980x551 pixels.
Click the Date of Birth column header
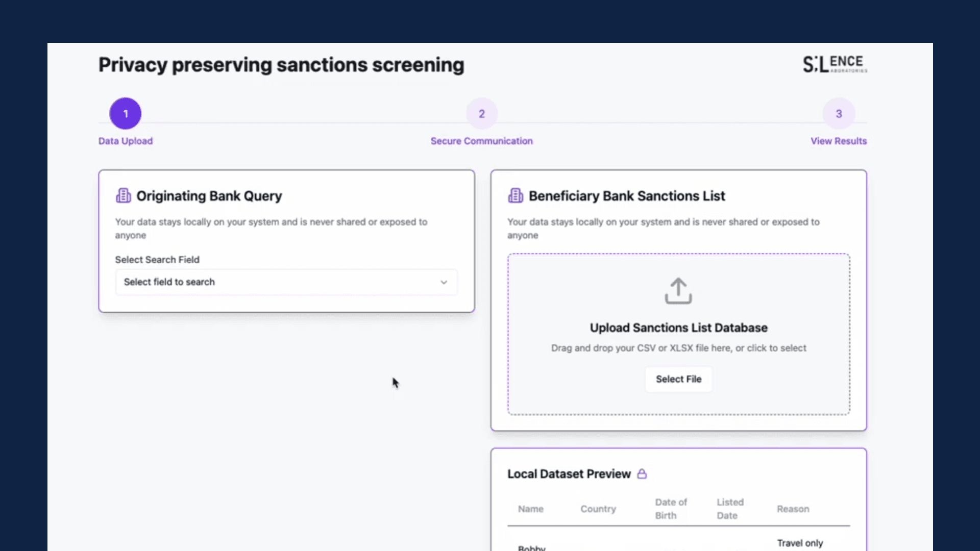[671, 509]
